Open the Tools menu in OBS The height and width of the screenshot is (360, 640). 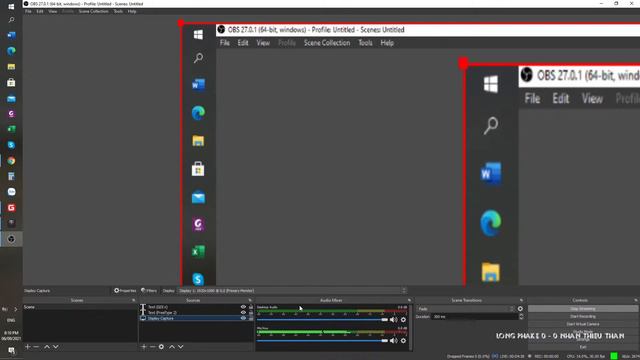point(118,11)
